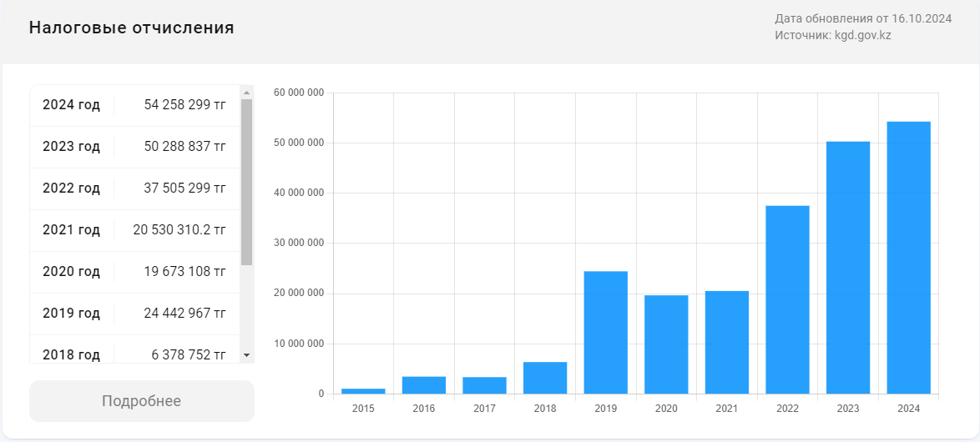Click the 2024 bar in chart
The width and height of the screenshot is (980, 442).
coord(909,258)
